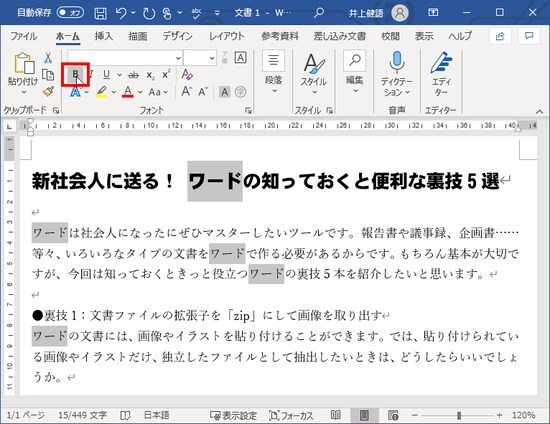This screenshot has height=424, width=550.
Task: Open the ribbon display options icon
Action: click(433, 13)
